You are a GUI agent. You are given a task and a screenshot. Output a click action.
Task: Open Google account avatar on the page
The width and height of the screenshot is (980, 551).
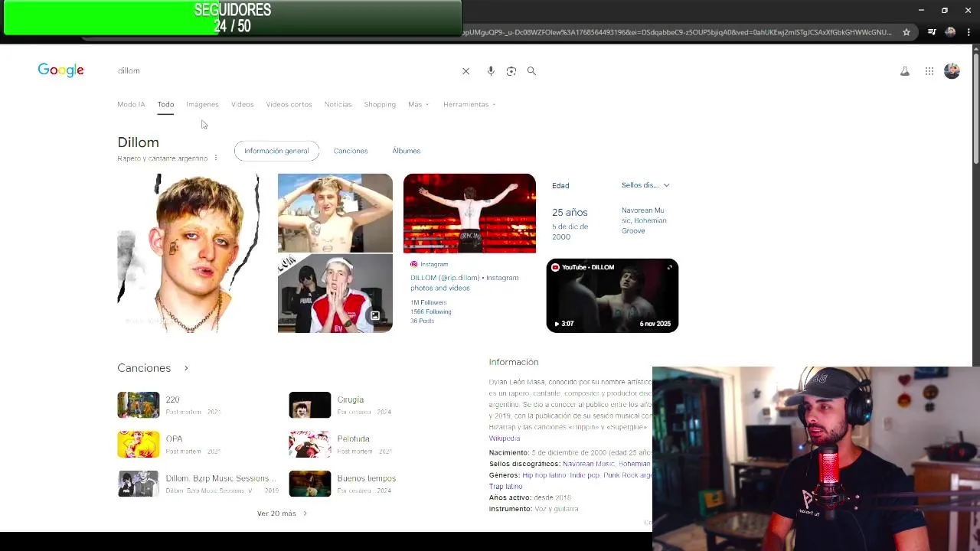(x=952, y=71)
